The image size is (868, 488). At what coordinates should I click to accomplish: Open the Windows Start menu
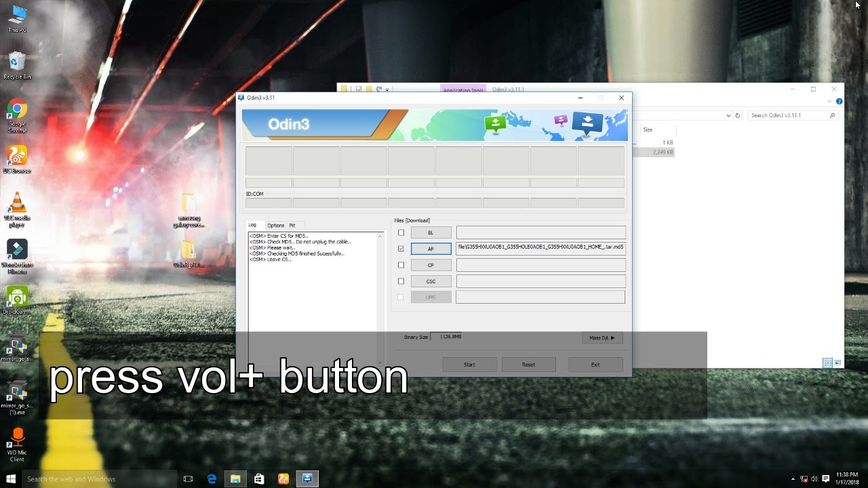(11, 479)
